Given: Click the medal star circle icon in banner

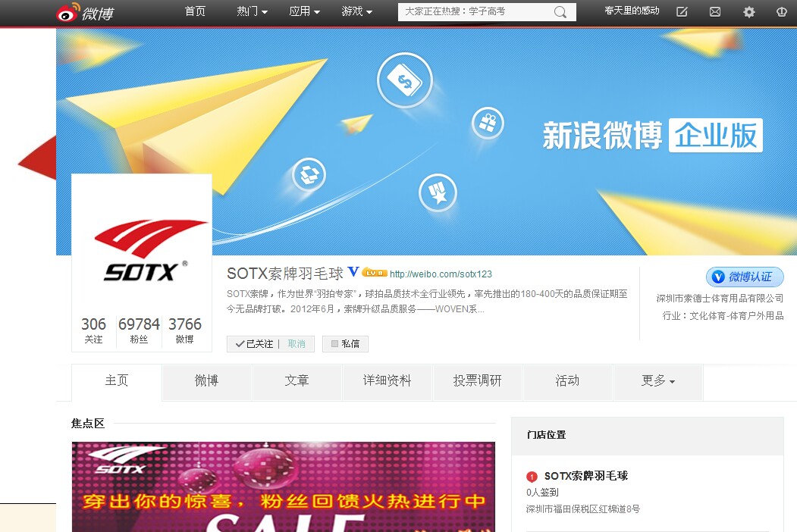Looking at the screenshot, I should [x=438, y=193].
